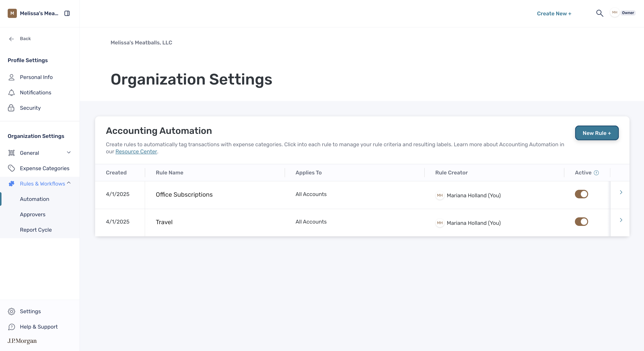Click the Rules & Workflows puzzle icon

pos(12,184)
